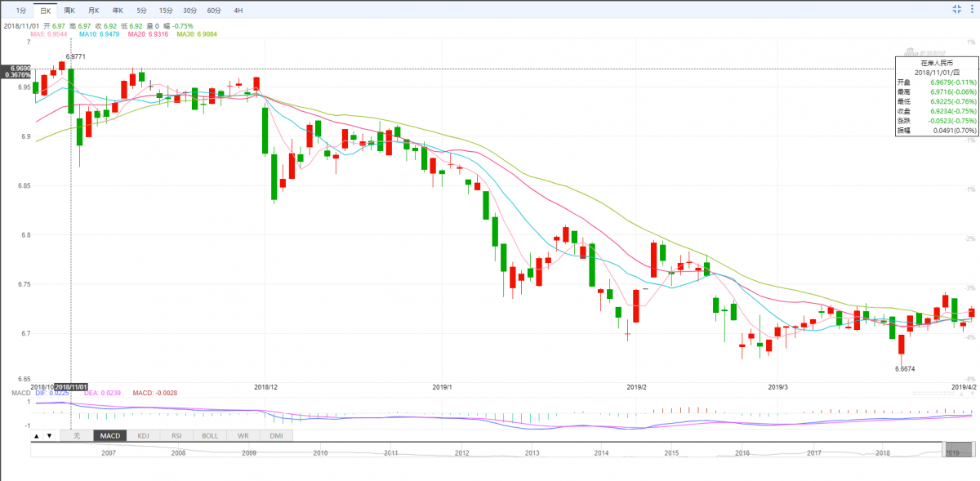
Task: Switch to the 月K monthly tab
Action: (94, 10)
